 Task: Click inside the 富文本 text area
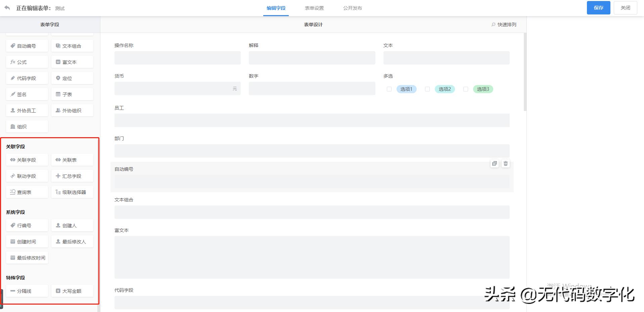312,257
